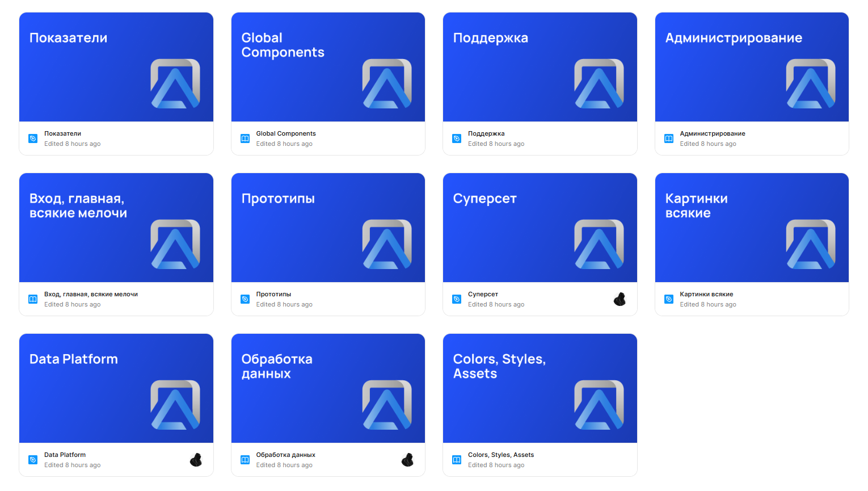Viewport: 868px width, 491px height.
Task: Click the book icon beside Colors, Styles, Assets
Action: click(457, 460)
